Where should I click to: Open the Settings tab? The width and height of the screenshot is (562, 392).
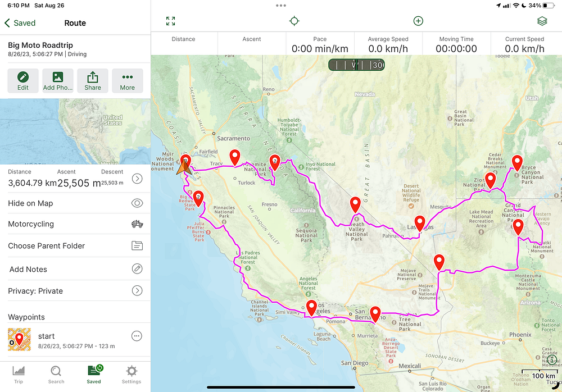coord(132,375)
